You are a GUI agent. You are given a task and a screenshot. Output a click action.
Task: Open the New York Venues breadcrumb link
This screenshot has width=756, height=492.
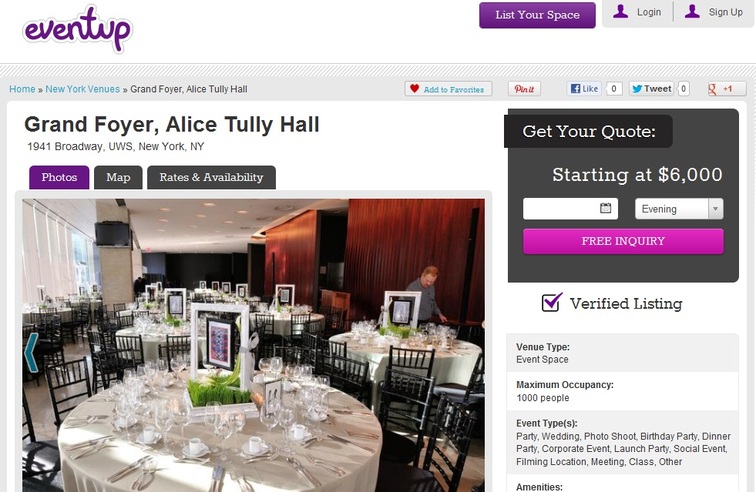82,89
